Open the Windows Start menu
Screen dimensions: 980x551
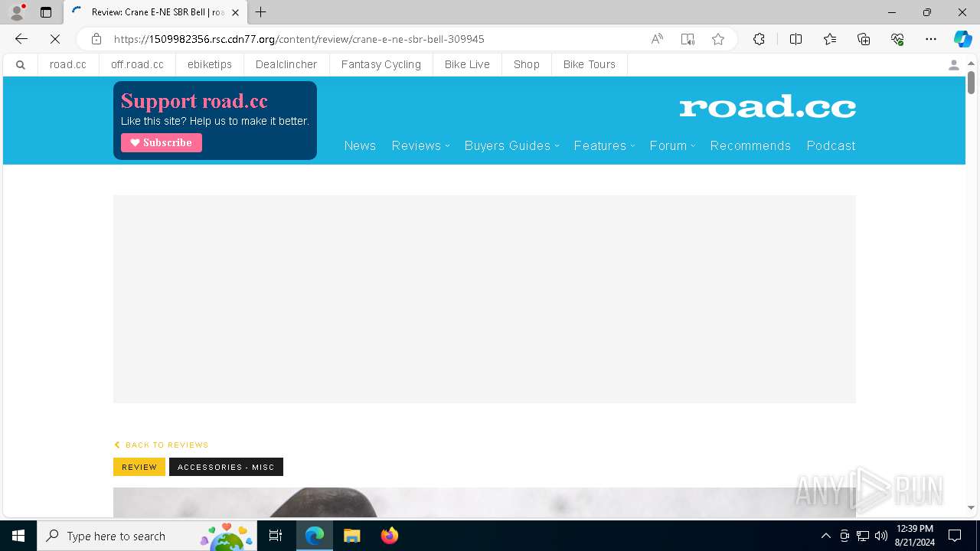[x=18, y=536]
